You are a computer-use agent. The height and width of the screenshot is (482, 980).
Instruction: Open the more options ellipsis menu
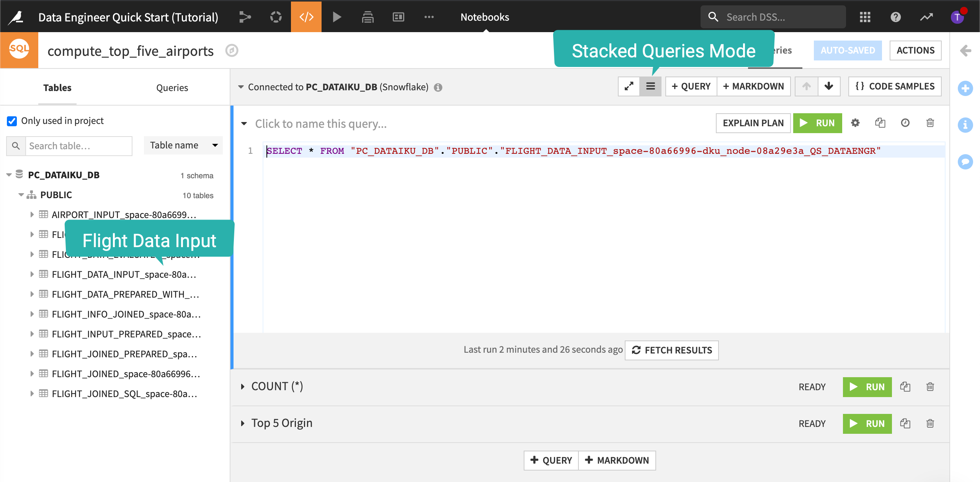pyautogui.click(x=429, y=17)
